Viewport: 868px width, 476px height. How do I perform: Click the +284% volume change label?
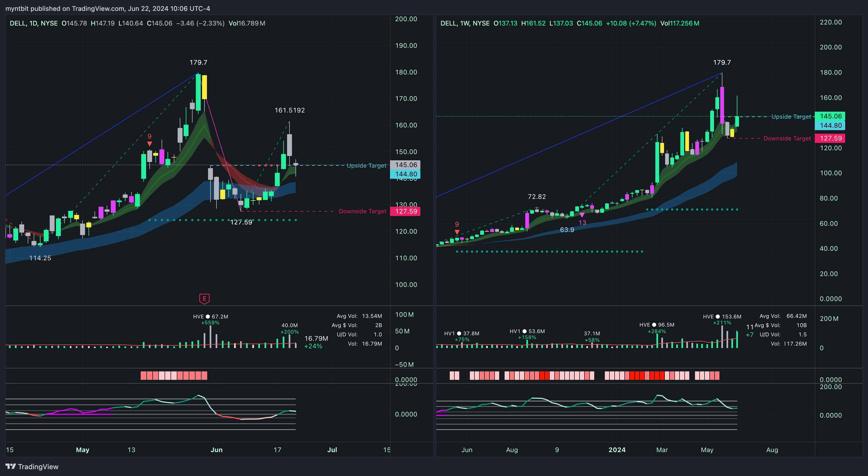click(x=657, y=331)
